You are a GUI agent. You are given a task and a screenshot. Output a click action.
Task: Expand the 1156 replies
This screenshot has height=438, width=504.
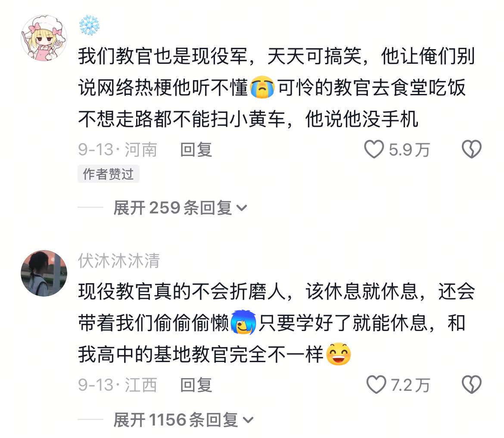[x=183, y=420]
